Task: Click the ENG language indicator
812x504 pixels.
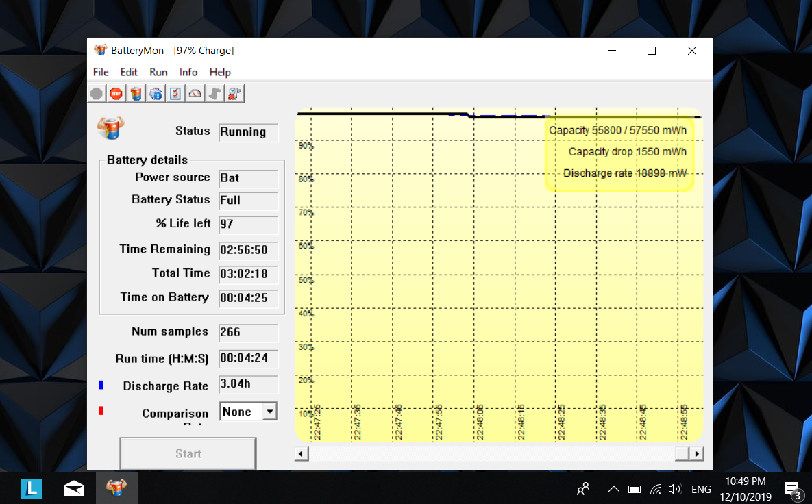Action: (x=701, y=489)
